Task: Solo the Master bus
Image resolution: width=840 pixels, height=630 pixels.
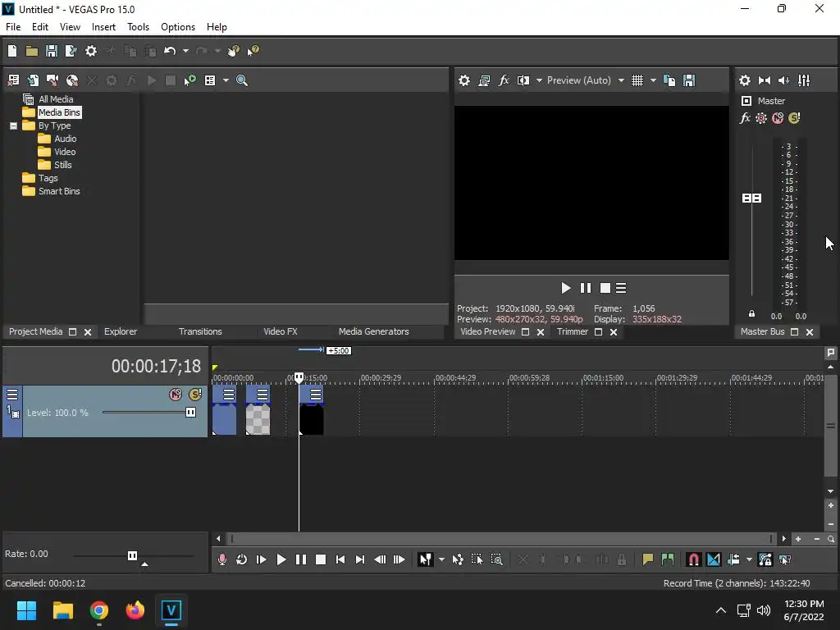Action: [794, 118]
